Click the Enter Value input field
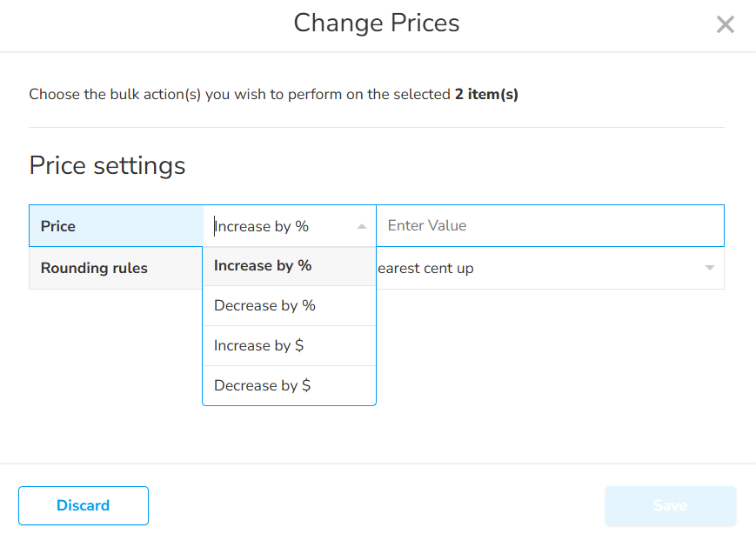756x547 pixels. 550,226
